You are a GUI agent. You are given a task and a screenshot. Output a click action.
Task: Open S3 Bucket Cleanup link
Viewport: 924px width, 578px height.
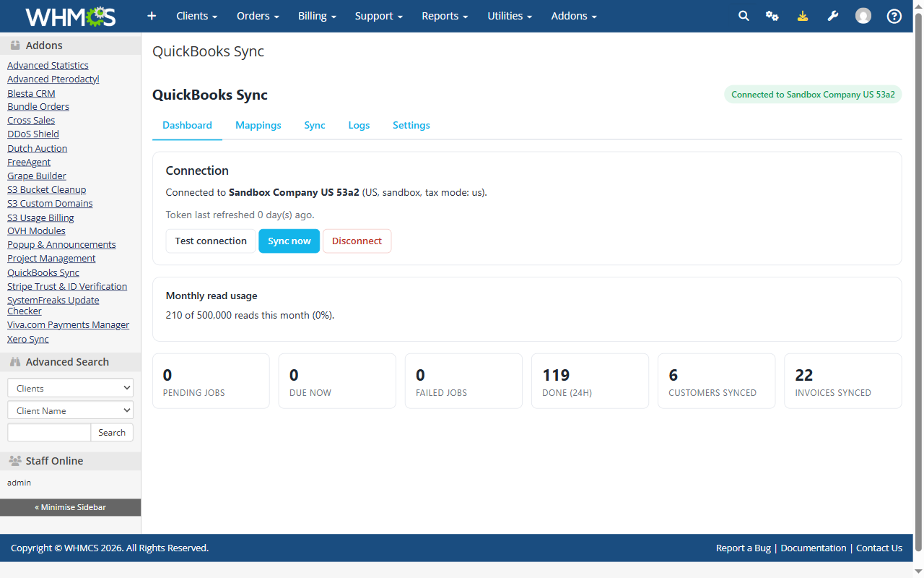pyautogui.click(x=47, y=189)
